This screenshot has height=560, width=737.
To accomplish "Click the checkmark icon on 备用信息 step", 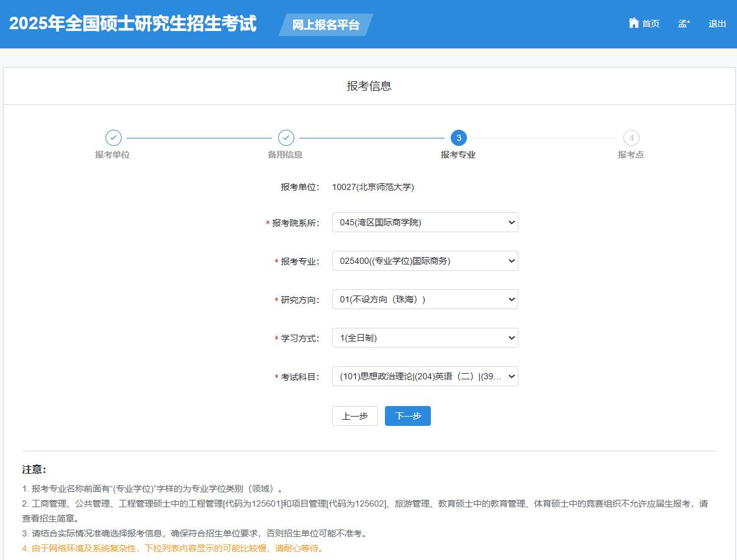I will (x=286, y=138).
